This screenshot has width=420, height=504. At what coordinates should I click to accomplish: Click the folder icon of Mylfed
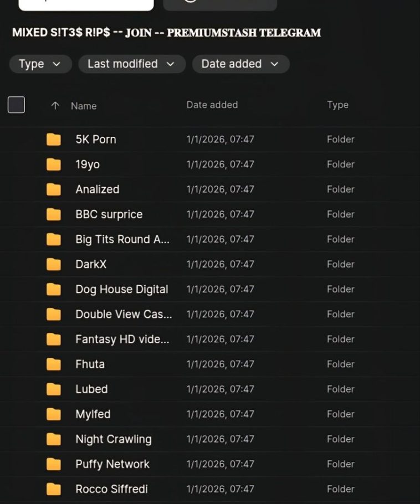[54, 414]
